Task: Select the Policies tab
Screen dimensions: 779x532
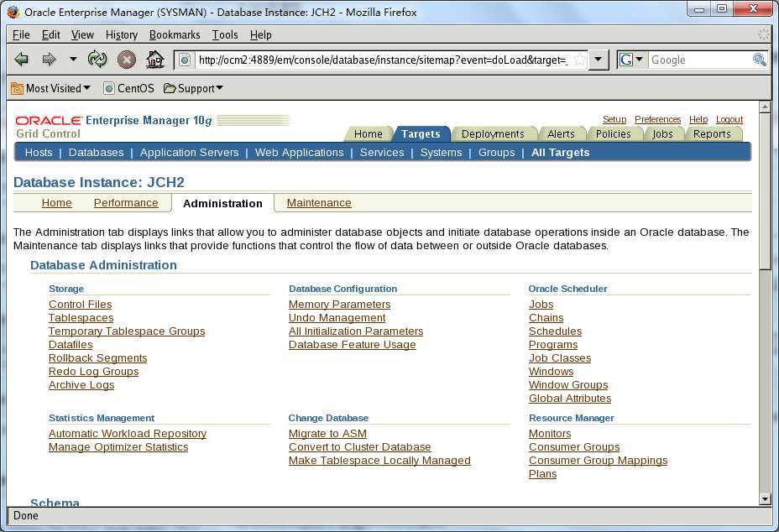Action: (613, 134)
